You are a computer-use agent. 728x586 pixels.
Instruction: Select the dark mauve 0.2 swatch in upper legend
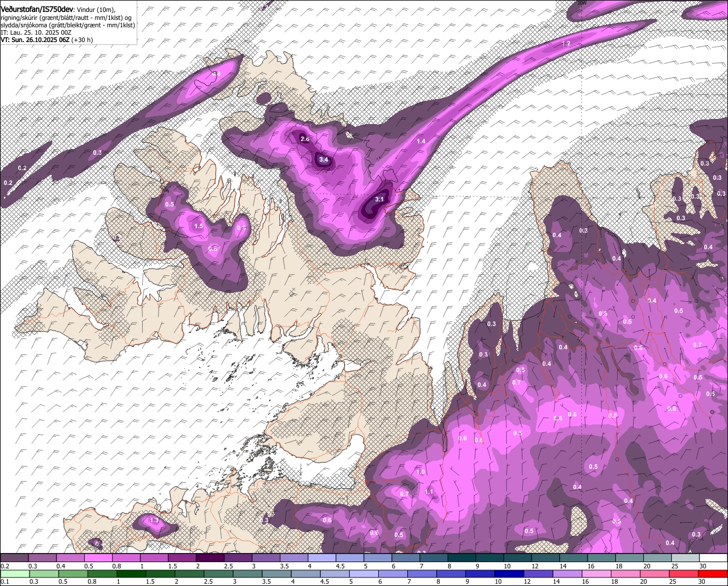[x=14, y=558]
